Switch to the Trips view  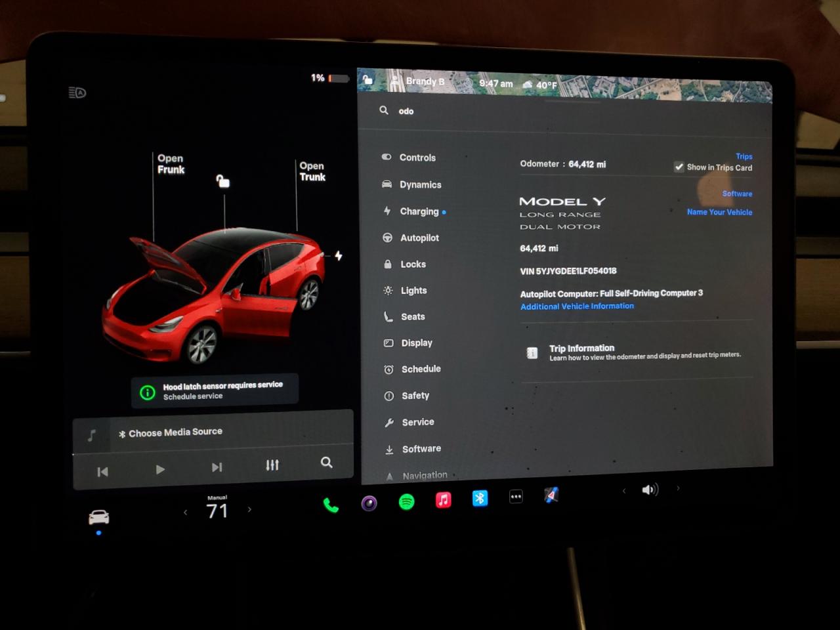point(744,156)
